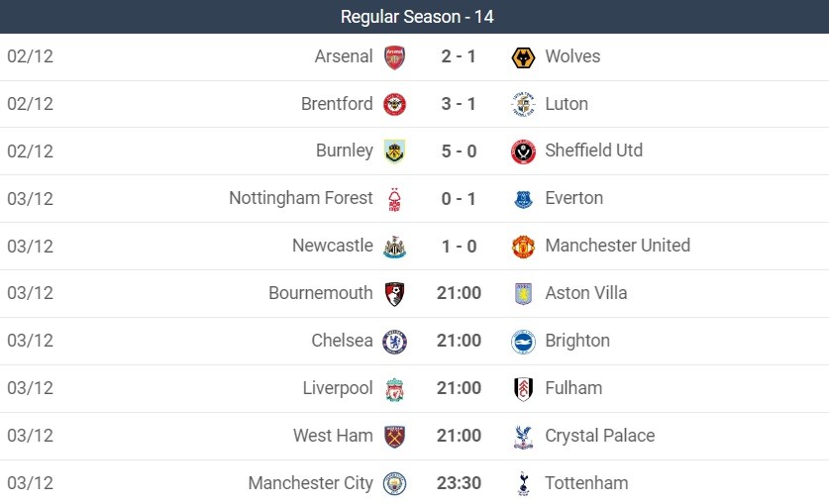Open the Burnley 5 - 0 score
This screenshot has height=504, width=829.
pos(459,151)
